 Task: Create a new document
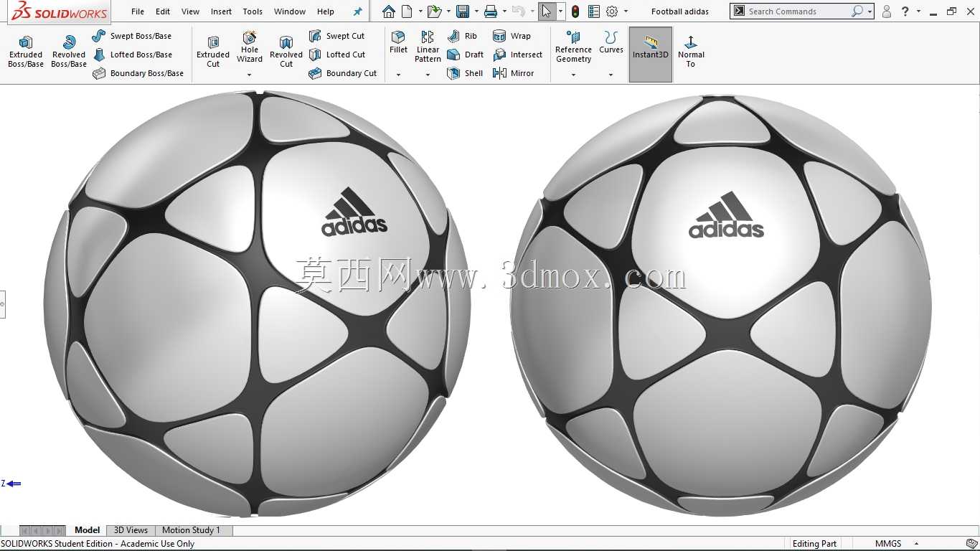[407, 11]
